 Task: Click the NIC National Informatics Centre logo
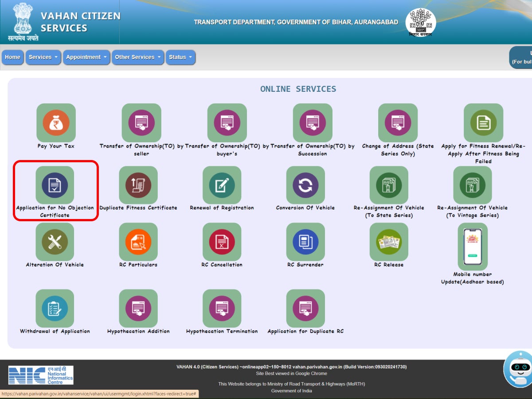pos(41,375)
